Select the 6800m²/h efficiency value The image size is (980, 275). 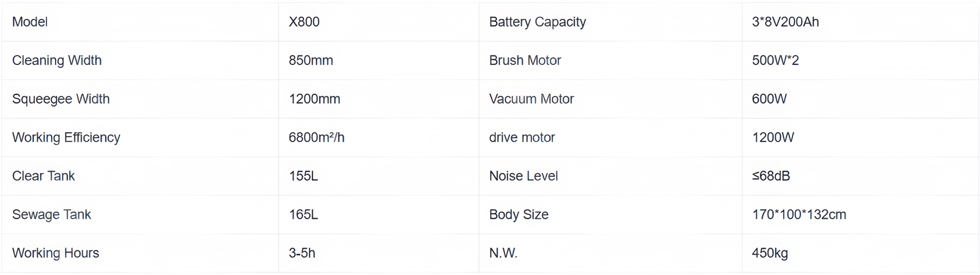click(317, 137)
